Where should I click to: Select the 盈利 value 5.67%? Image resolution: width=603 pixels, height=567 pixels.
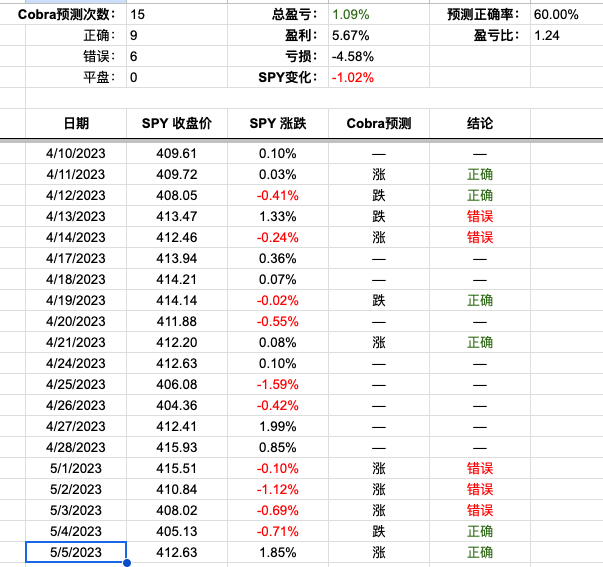(x=379, y=35)
